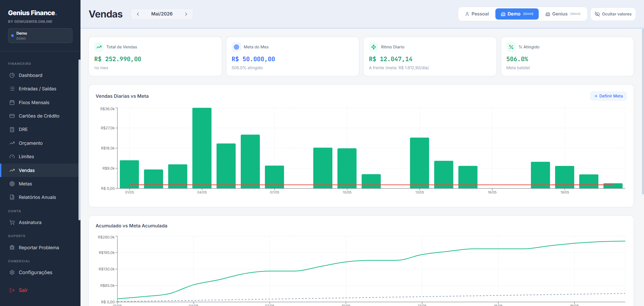The height and width of the screenshot is (306, 644).
Task: Click the Definir Meta button
Action: pos(608,96)
